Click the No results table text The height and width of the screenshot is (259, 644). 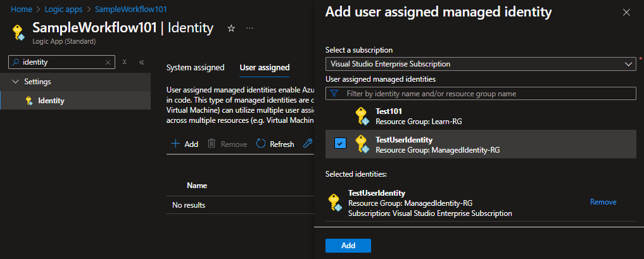[189, 205]
